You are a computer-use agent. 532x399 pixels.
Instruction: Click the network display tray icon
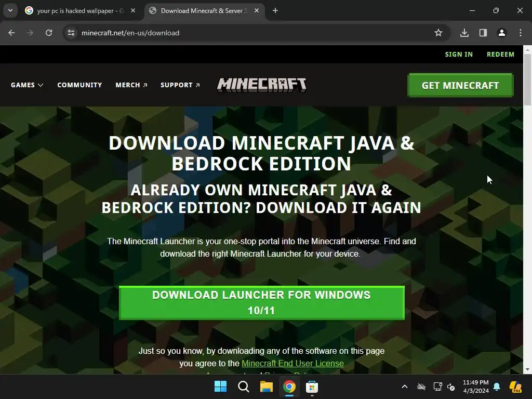pyautogui.click(x=437, y=387)
